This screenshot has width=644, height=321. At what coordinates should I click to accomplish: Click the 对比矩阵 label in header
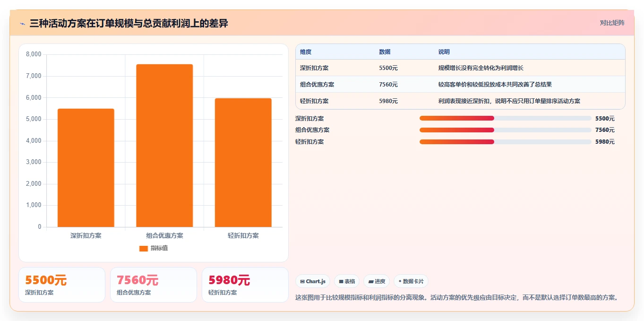tap(612, 23)
